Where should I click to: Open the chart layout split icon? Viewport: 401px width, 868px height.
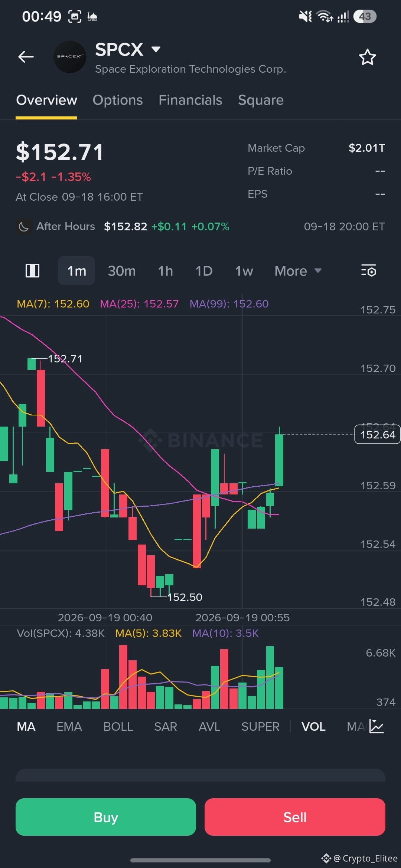(32, 270)
